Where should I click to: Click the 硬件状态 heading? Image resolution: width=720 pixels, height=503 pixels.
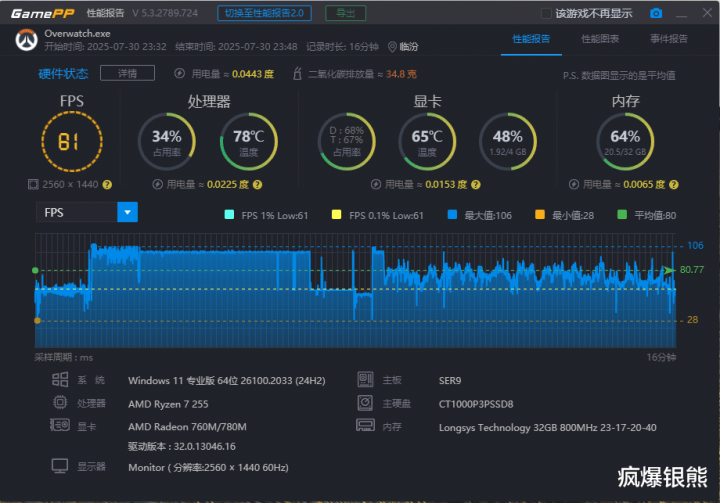coord(63,73)
